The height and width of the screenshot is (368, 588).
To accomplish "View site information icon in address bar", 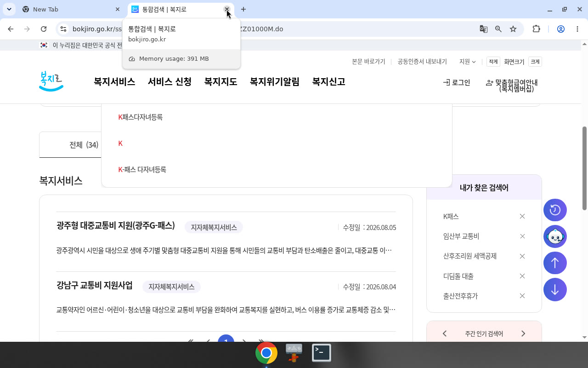I will point(63,29).
